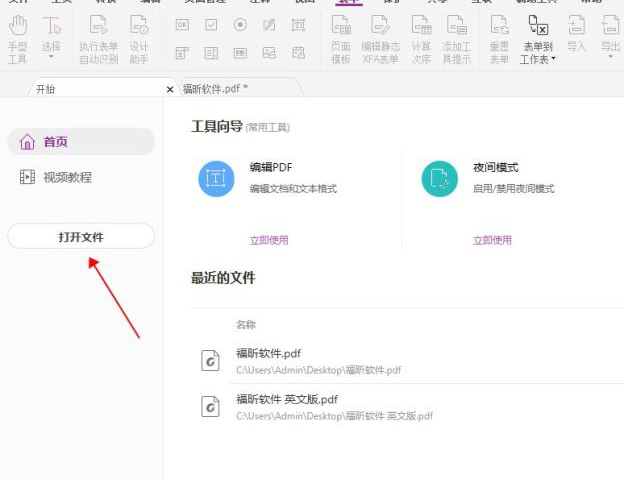The image size is (624, 479).
Task: Click the 夜间模式 teal circle icon
Action: [x=439, y=179]
